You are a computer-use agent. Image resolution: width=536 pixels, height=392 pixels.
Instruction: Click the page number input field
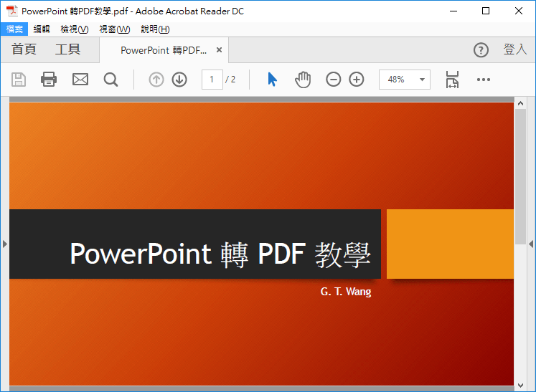click(212, 80)
